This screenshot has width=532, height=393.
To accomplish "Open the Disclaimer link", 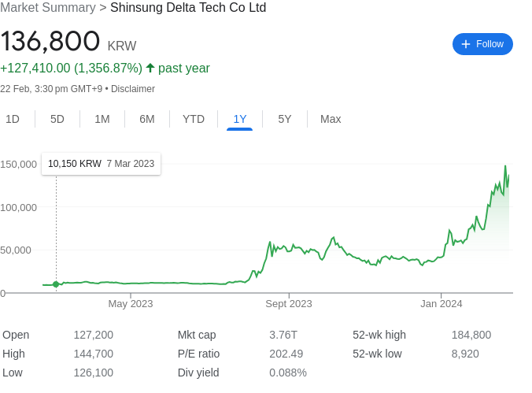I will click(133, 89).
